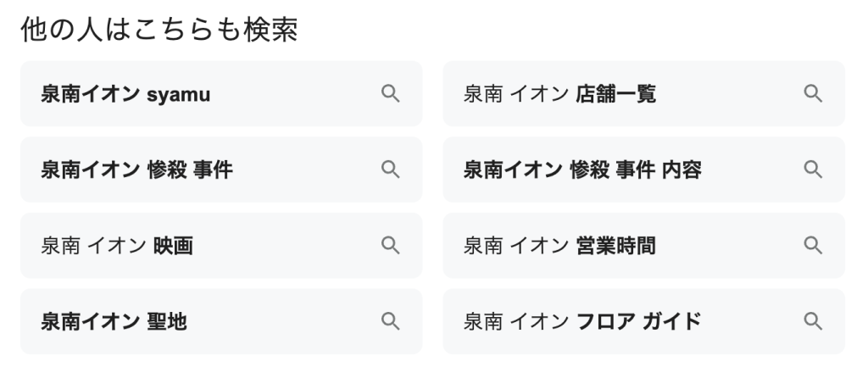Select 泉南イオン 惨殺 事件 suggestion text

(136, 170)
